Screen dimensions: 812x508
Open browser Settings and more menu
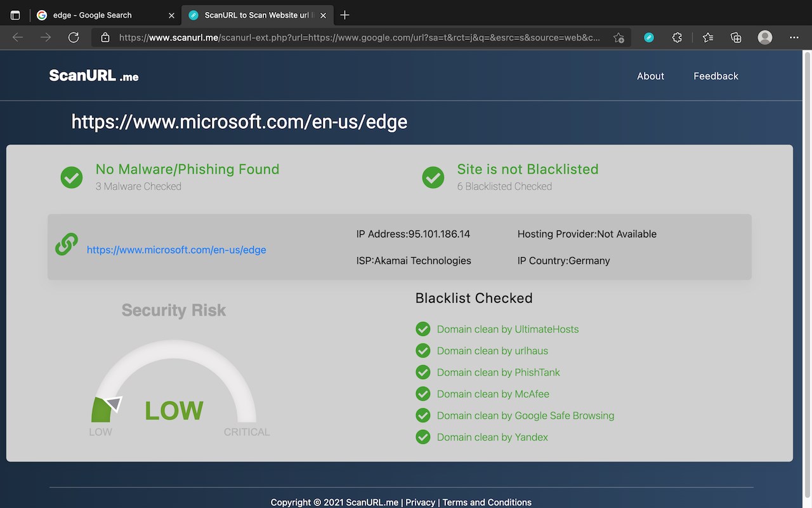(794, 37)
